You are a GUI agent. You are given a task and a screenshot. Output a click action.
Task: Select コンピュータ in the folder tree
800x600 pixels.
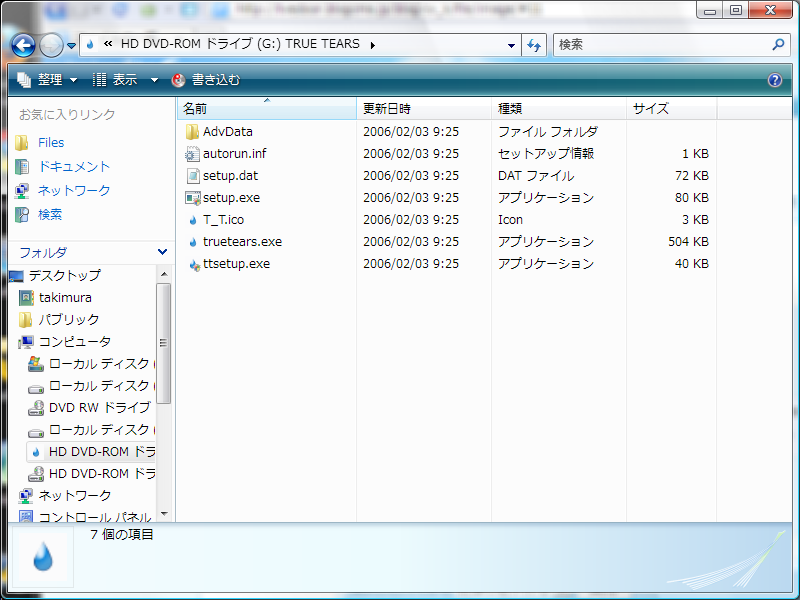point(75,342)
